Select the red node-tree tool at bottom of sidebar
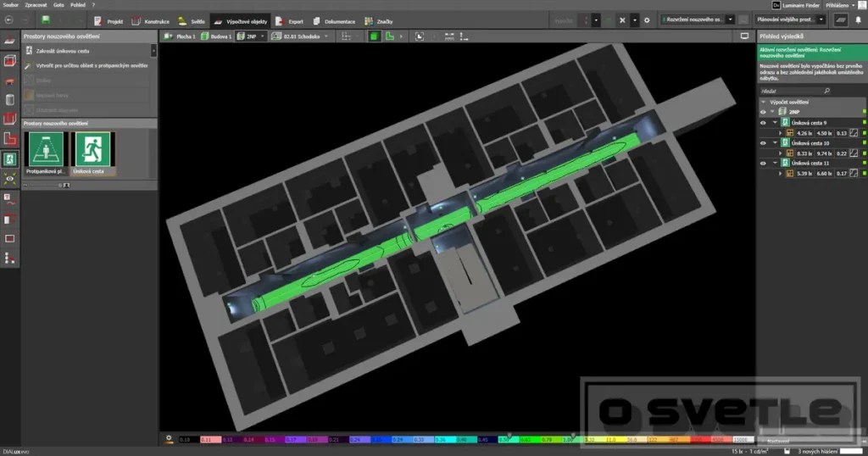868x456 pixels. (10, 258)
